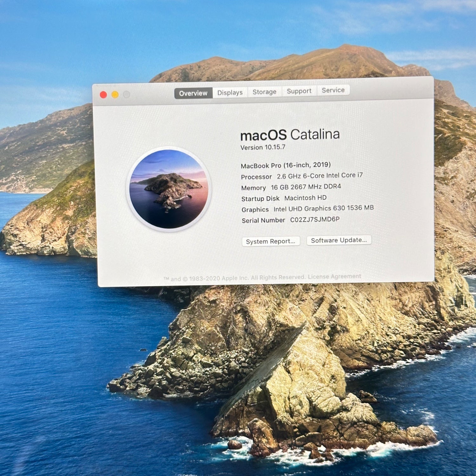This screenshot has width=476, height=476.
Task: Select the serial number C02ZJ7SJMD6P
Action: pos(315,219)
